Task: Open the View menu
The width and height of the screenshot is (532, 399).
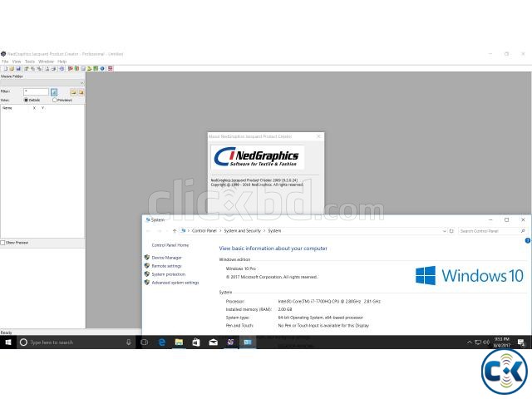Action: coord(17,62)
